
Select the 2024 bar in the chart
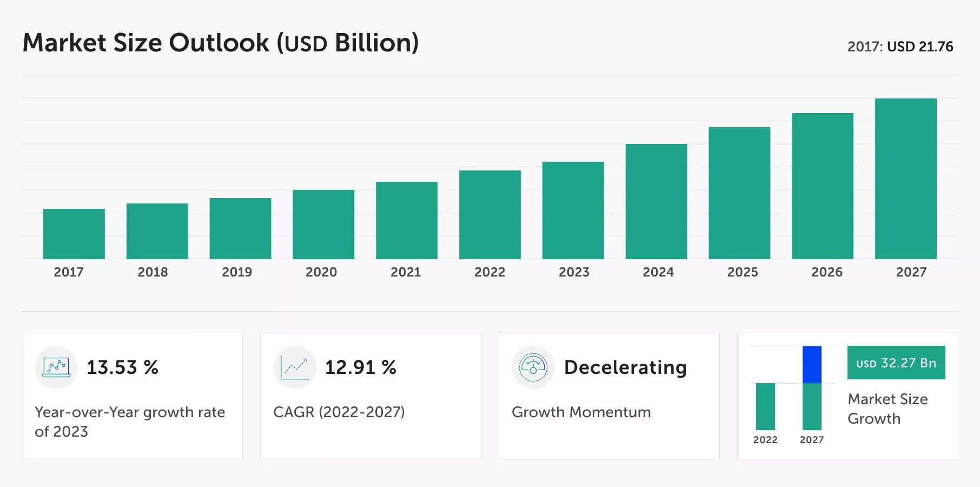tap(657, 201)
